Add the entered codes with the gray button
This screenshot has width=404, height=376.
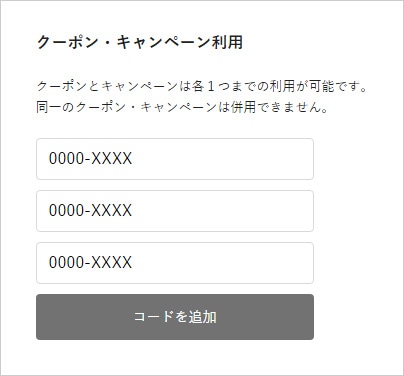pos(175,317)
